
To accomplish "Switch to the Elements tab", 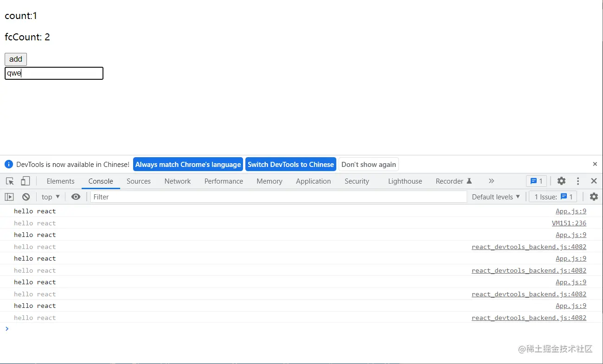I will [60, 181].
